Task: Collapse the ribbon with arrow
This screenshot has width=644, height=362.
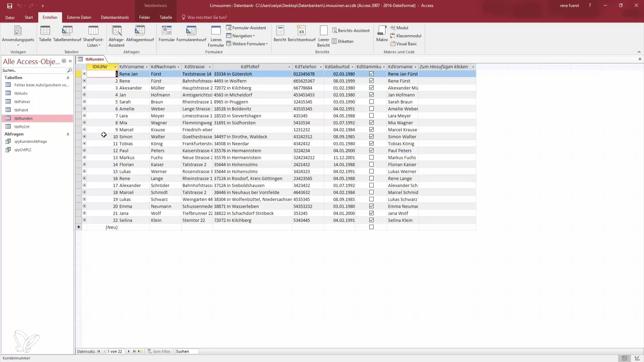Action: [x=639, y=52]
